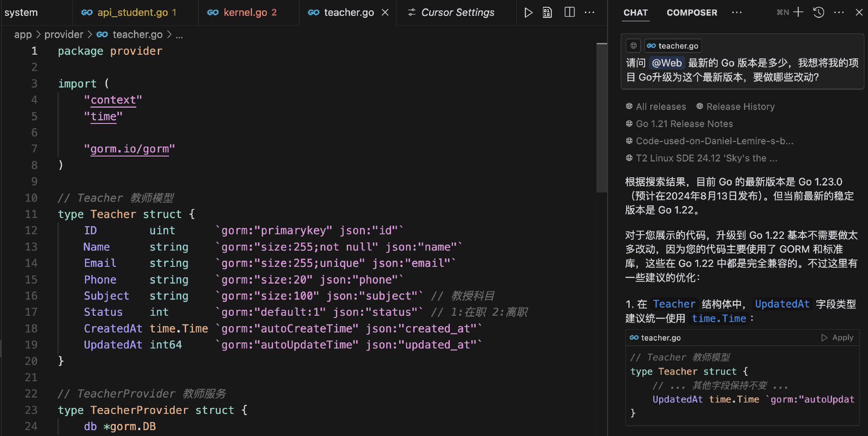The image size is (868, 436).
Task: Click the CreatedAt field name
Action: coord(113,328)
